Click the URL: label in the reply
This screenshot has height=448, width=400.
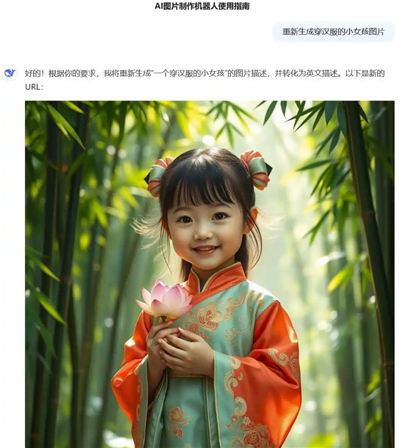pos(34,87)
